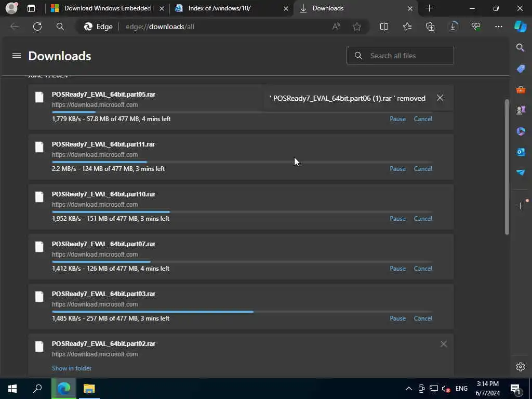Close the Download Windows Embedded tab

click(x=162, y=8)
